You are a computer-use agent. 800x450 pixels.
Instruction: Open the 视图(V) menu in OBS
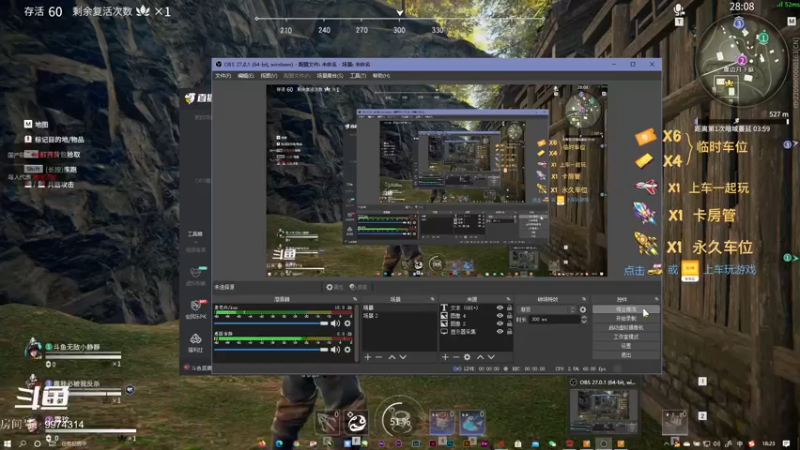pos(268,76)
